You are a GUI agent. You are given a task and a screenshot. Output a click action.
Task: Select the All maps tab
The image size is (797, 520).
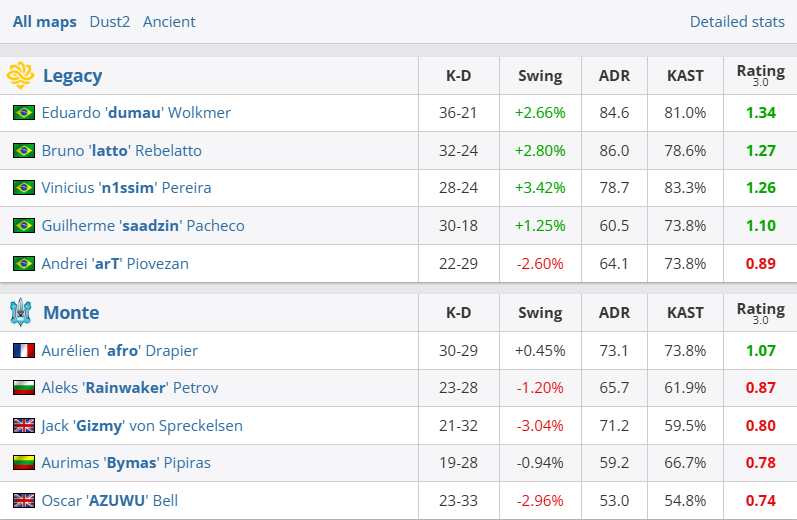coord(44,21)
